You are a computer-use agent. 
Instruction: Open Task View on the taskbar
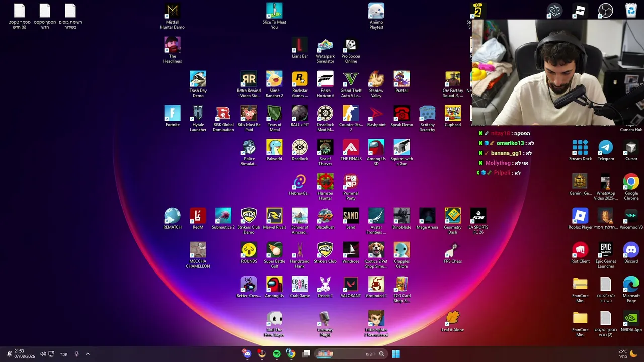coord(306,354)
